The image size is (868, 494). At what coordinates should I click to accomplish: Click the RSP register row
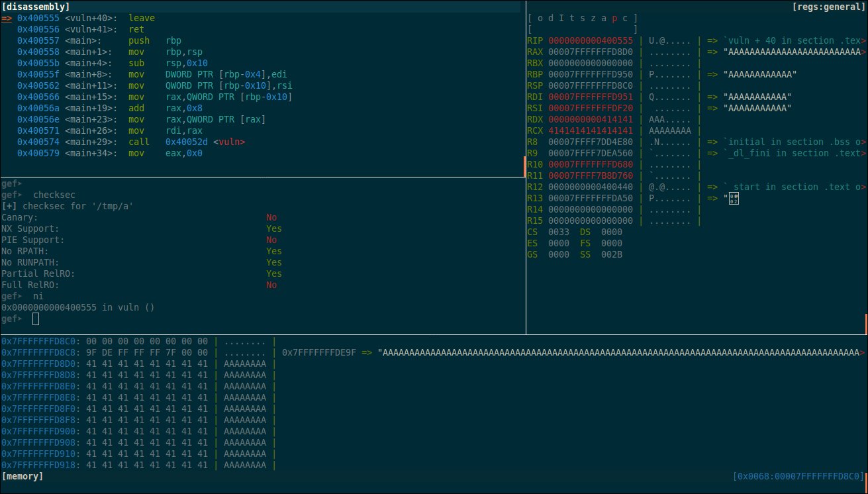614,85
